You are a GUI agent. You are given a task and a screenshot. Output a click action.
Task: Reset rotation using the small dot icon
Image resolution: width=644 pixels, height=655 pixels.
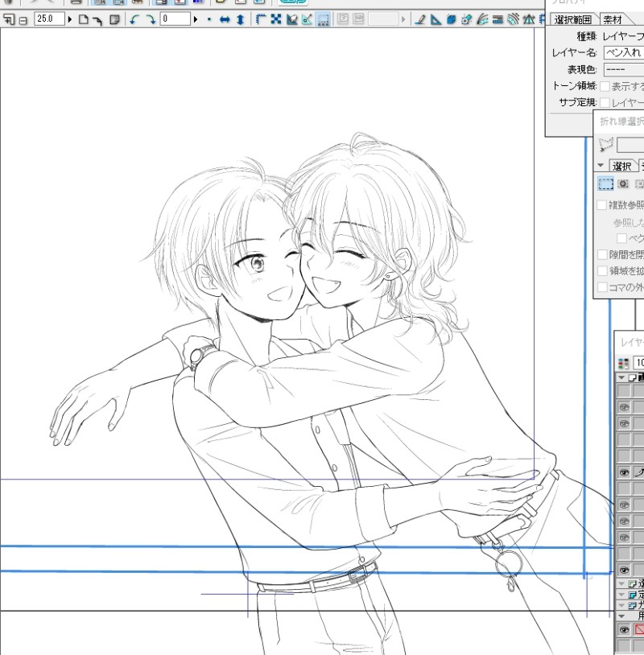tap(209, 19)
